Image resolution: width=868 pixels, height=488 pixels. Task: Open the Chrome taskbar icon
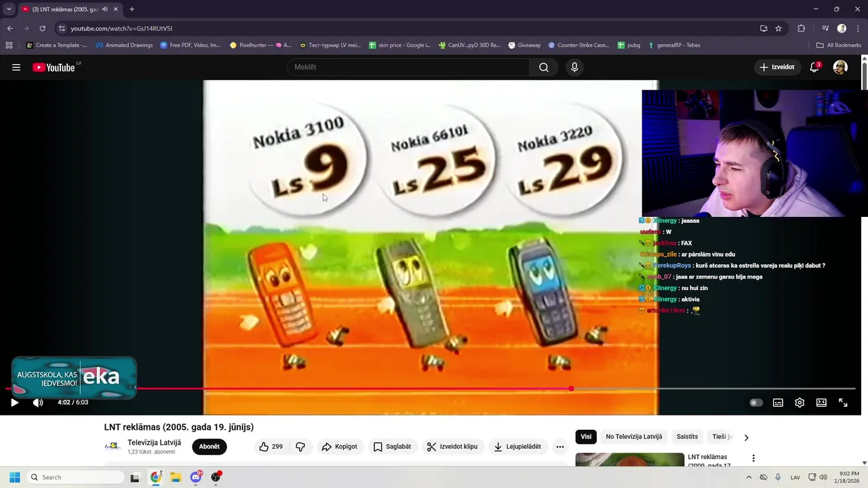[155, 477]
